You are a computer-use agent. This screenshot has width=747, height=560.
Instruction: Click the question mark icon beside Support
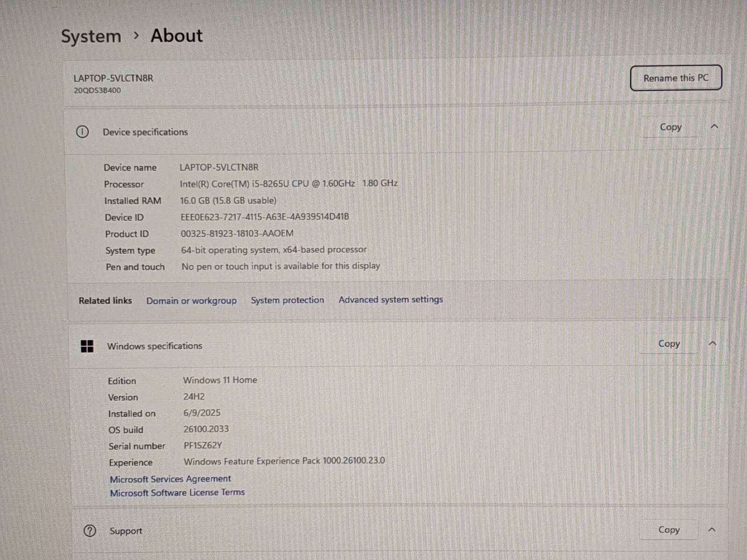click(90, 531)
